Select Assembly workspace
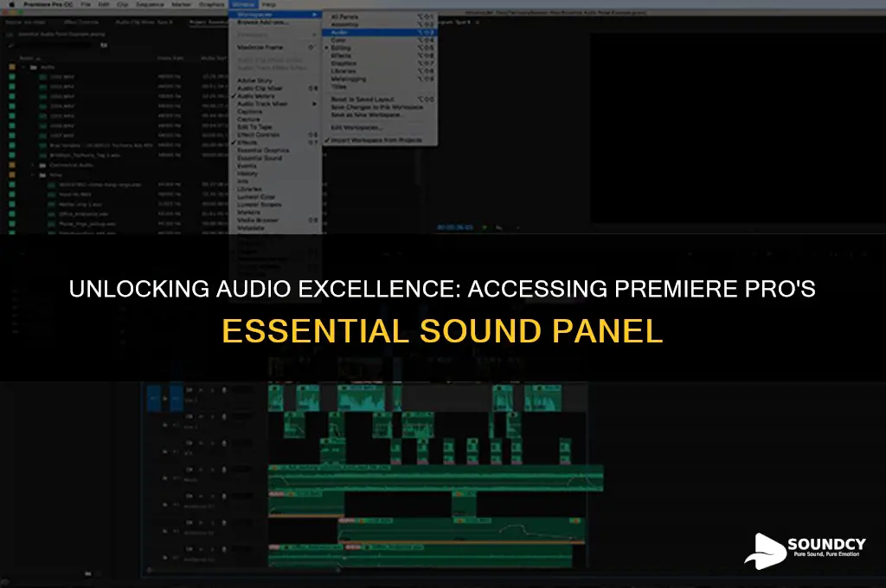This screenshot has width=886, height=588. click(x=380, y=25)
